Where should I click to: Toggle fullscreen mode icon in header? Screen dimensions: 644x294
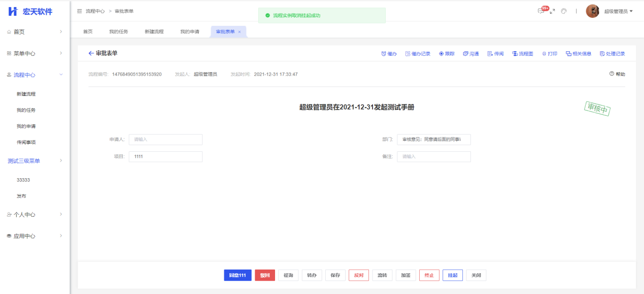click(553, 11)
